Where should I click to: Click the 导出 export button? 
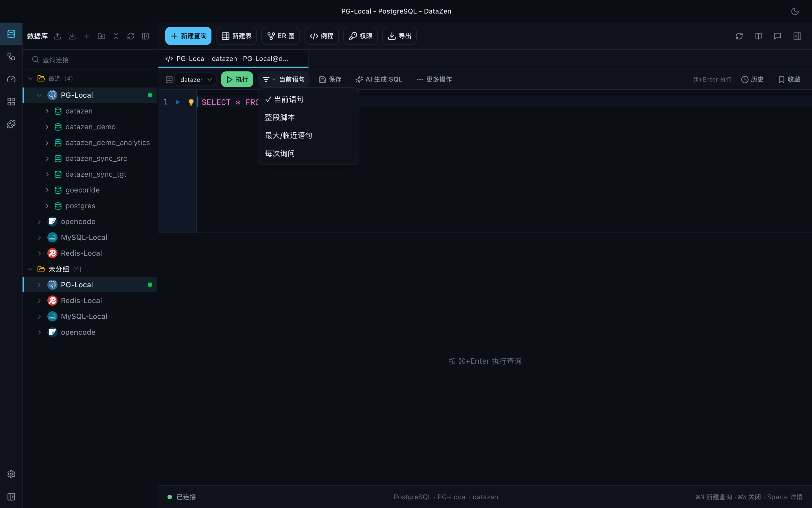(x=399, y=36)
